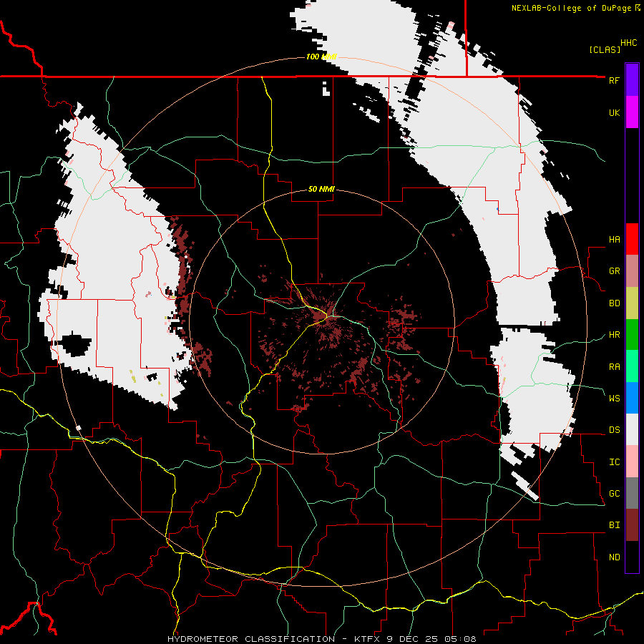Screen dimensions: 644x644
Task: Click the ND legend label
Action: (614, 557)
